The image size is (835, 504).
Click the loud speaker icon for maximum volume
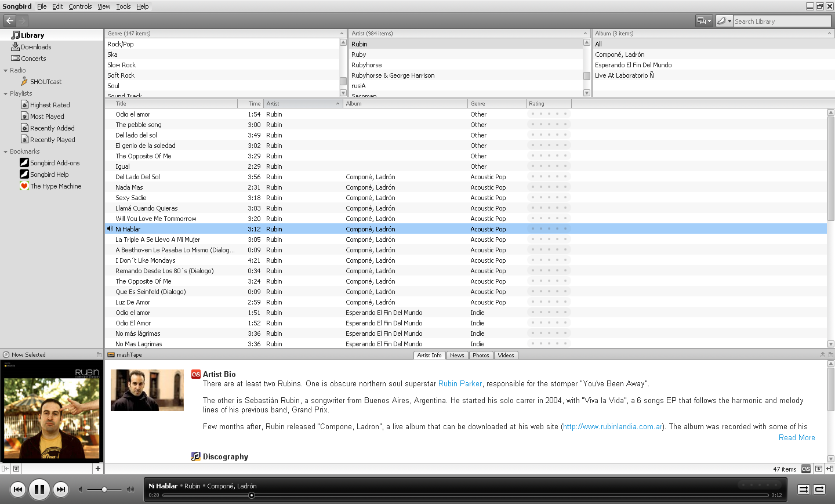[x=130, y=490]
